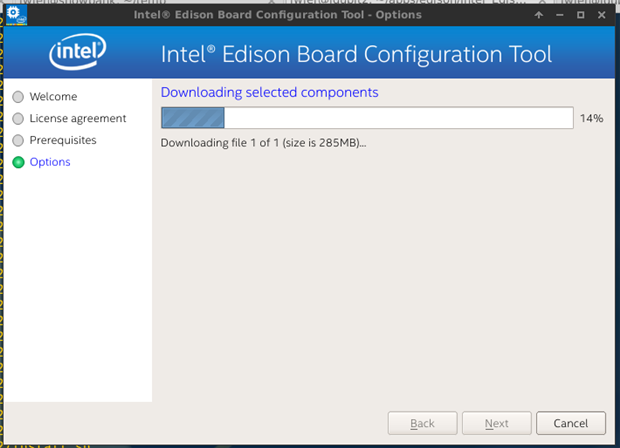Select the License agreement step label
This screenshot has width=620, height=448.
pyautogui.click(x=78, y=119)
